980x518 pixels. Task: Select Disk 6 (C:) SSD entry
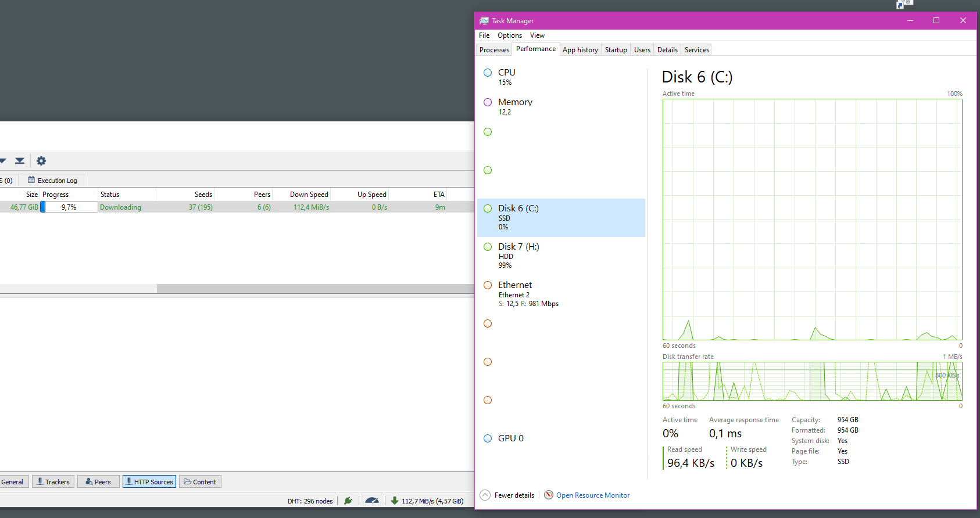point(561,218)
